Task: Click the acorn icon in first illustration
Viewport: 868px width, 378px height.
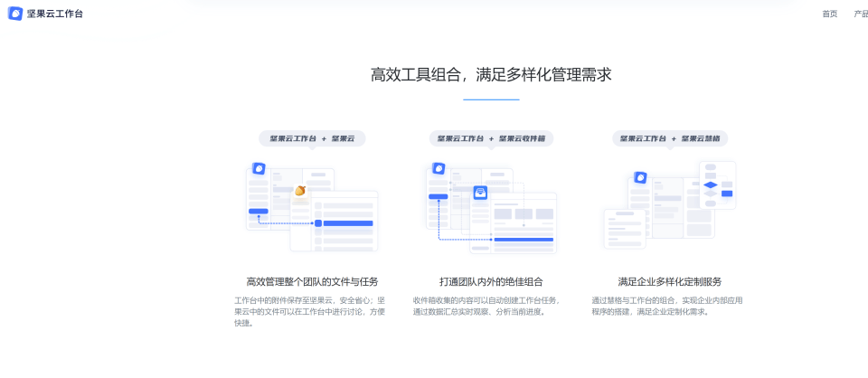Action: click(299, 190)
